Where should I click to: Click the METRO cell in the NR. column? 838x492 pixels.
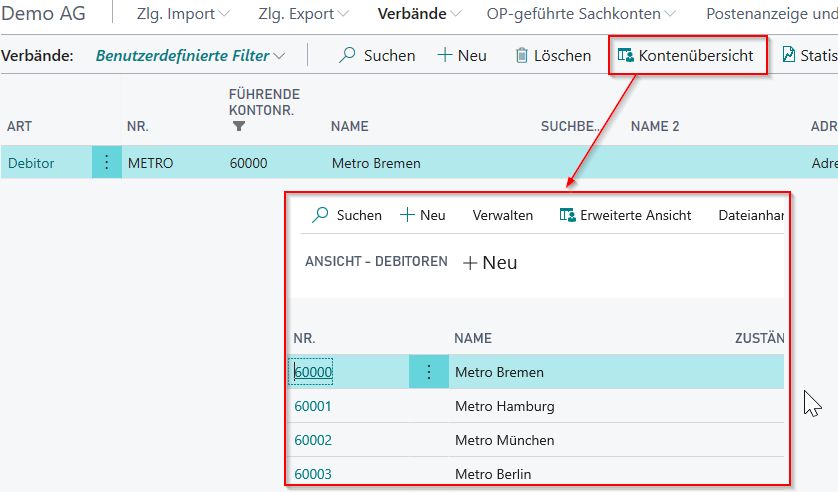tap(150, 163)
